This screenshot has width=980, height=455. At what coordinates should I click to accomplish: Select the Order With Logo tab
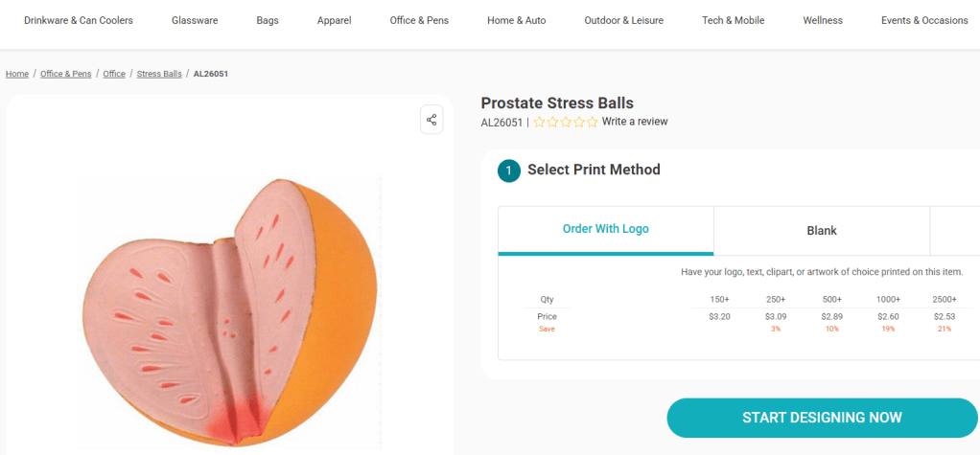pyautogui.click(x=605, y=229)
